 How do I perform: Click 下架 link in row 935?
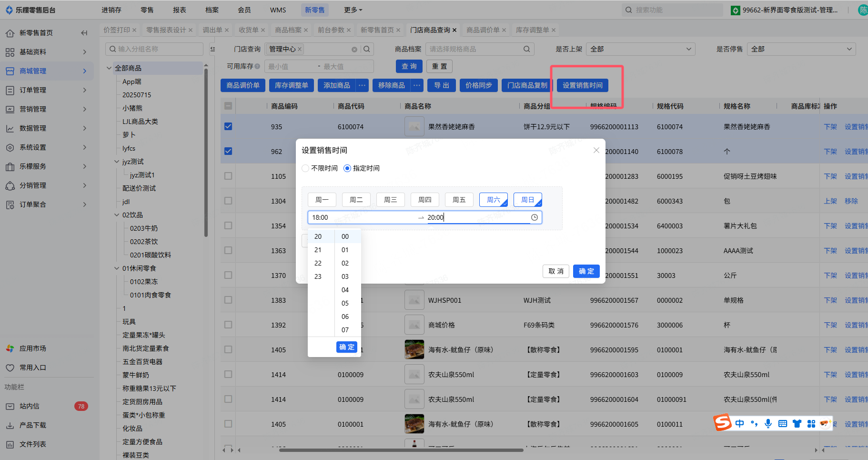click(x=830, y=126)
